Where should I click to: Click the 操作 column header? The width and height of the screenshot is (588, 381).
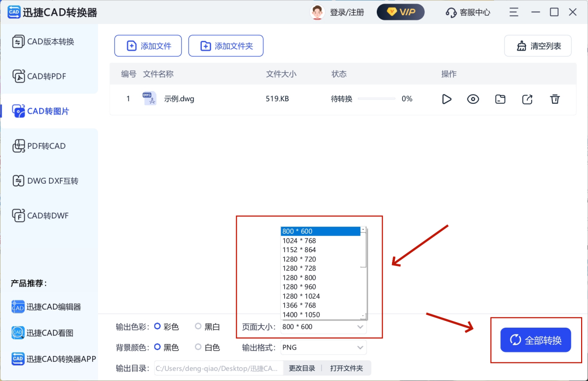coord(449,74)
